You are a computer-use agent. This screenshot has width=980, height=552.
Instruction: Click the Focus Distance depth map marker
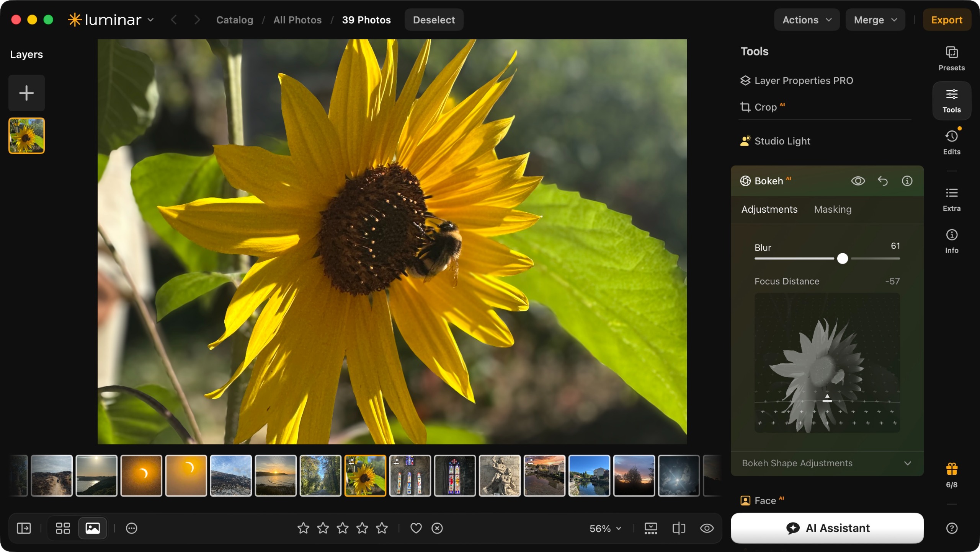(827, 398)
